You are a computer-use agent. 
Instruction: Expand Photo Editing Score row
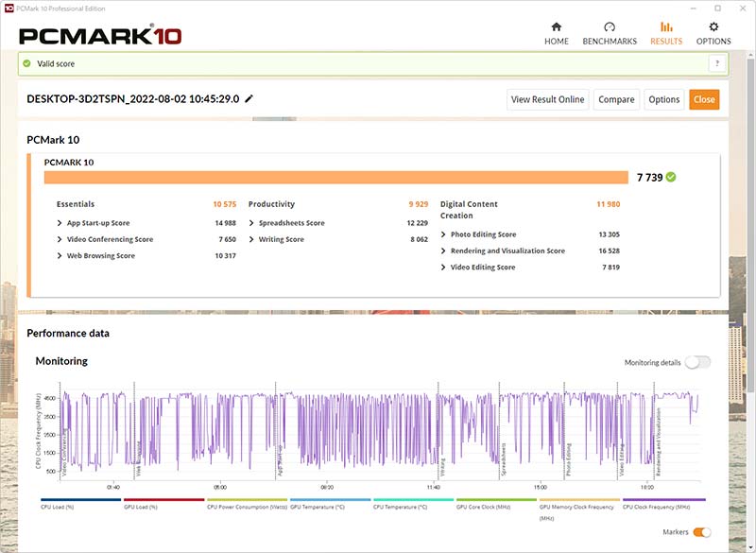pos(444,234)
